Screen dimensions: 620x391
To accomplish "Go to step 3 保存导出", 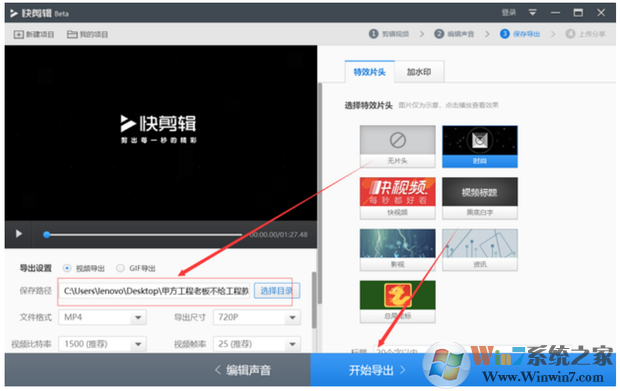I will pos(520,34).
